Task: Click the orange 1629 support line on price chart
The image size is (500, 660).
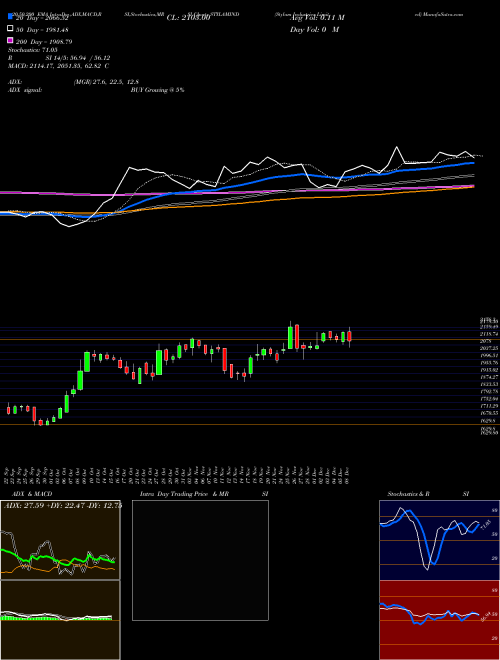Action: 250,424
